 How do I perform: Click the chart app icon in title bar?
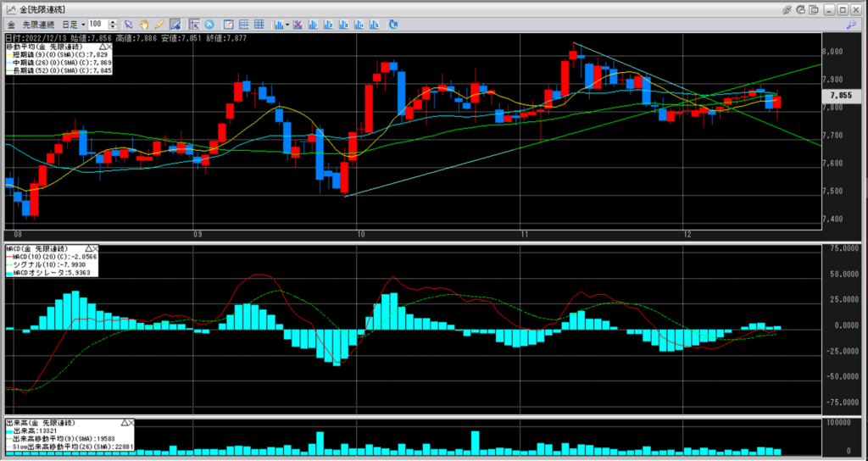(10, 9)
